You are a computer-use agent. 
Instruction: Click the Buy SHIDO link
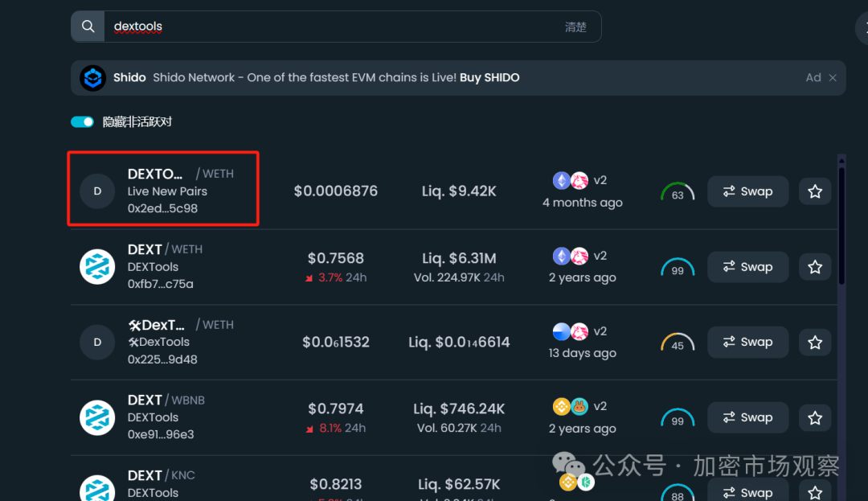pyautogui.click(x=489, y=77)
